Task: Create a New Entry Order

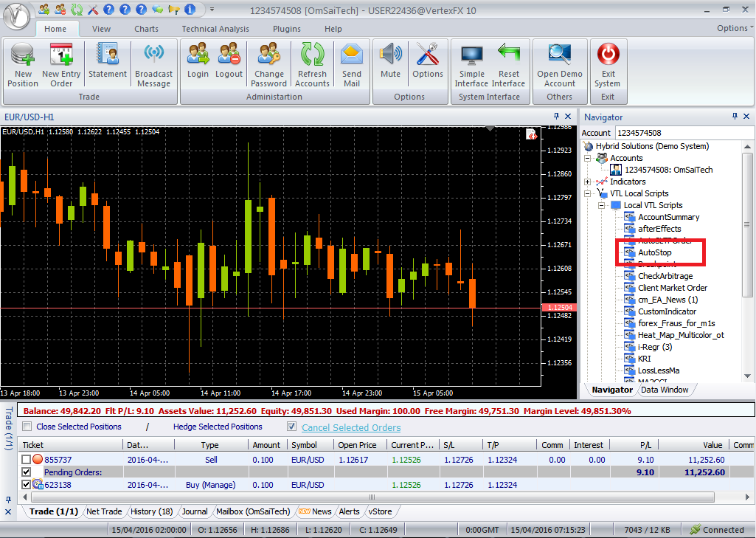Action: point(61,65)
